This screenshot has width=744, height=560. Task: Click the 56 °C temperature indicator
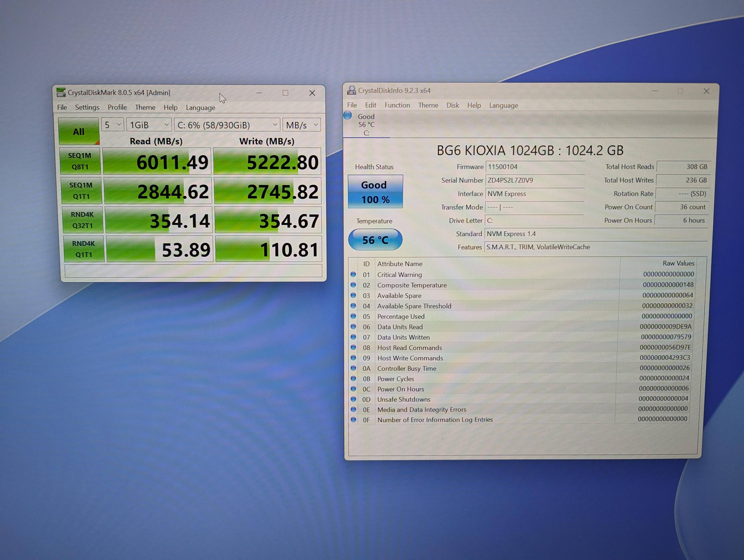point(375,240)
